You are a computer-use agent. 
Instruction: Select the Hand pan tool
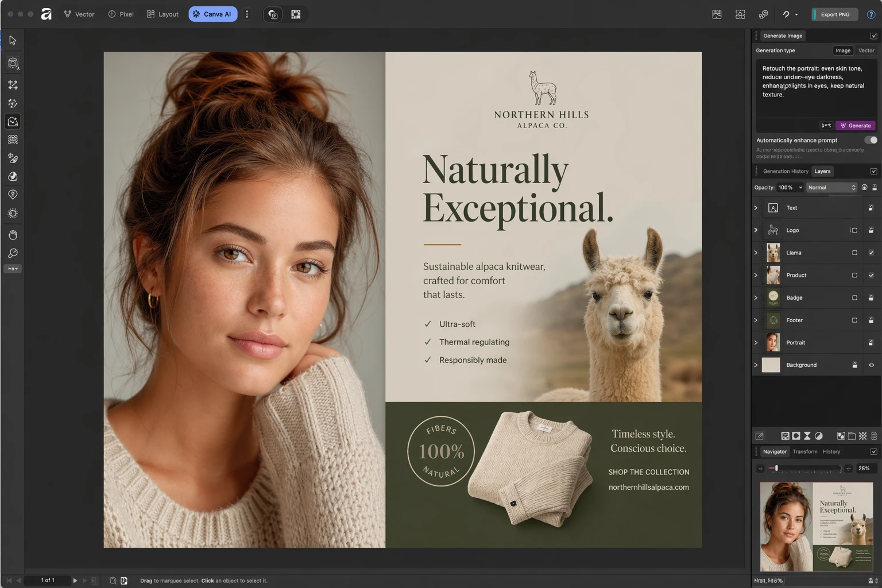(13, 235)
